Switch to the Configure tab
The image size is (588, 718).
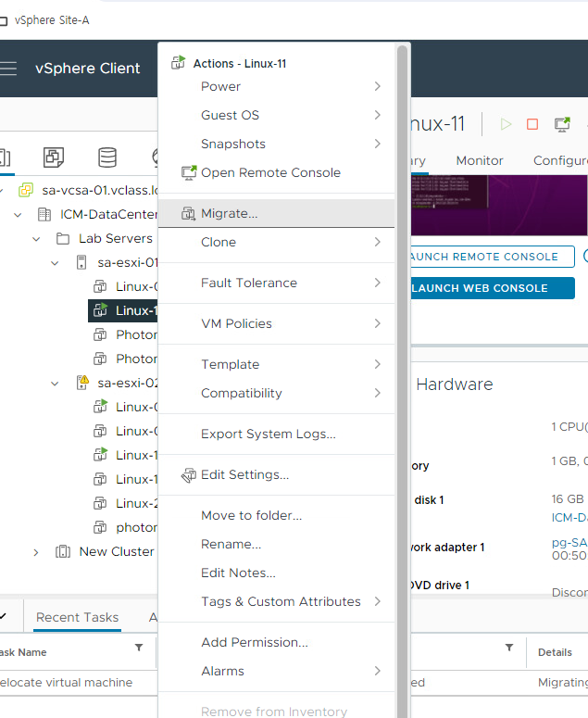coord(560,160)
